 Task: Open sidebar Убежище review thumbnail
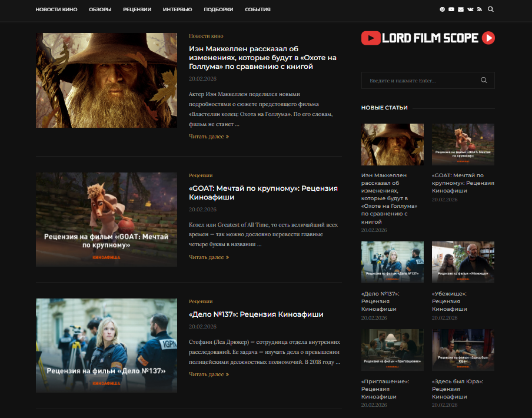pyautogui.click(x=463, y=262)
